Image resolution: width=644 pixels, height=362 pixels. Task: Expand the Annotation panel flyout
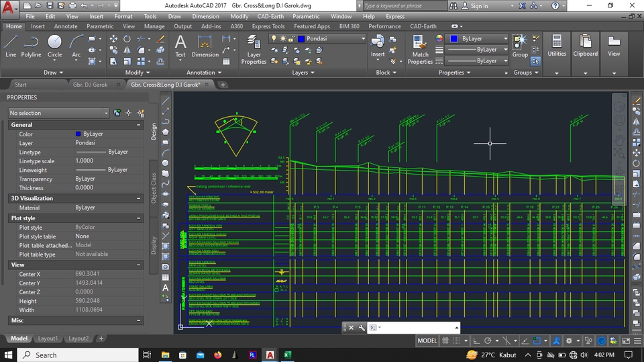click(204, 73)
